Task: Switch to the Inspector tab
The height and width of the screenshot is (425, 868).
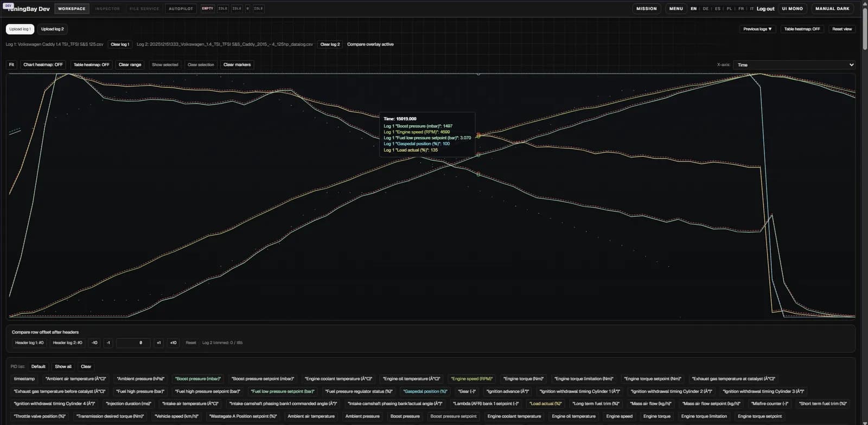Action: point(107,9)
